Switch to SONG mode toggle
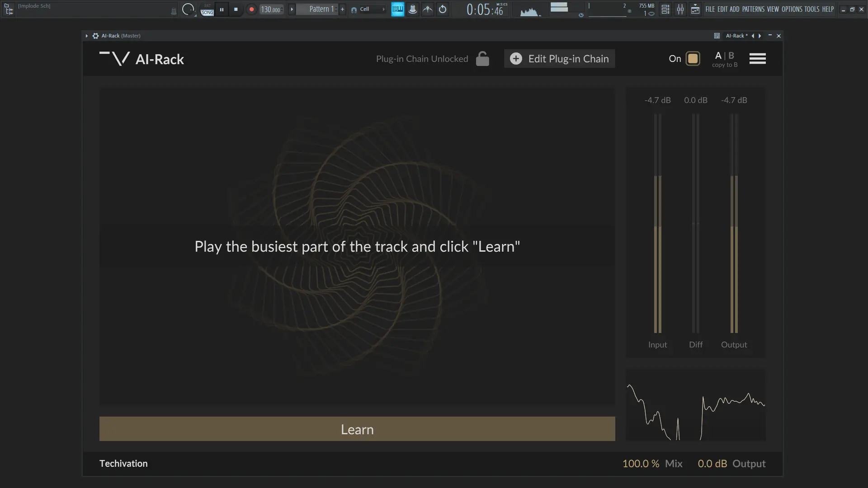868x488 pixels. click(207, 12)
